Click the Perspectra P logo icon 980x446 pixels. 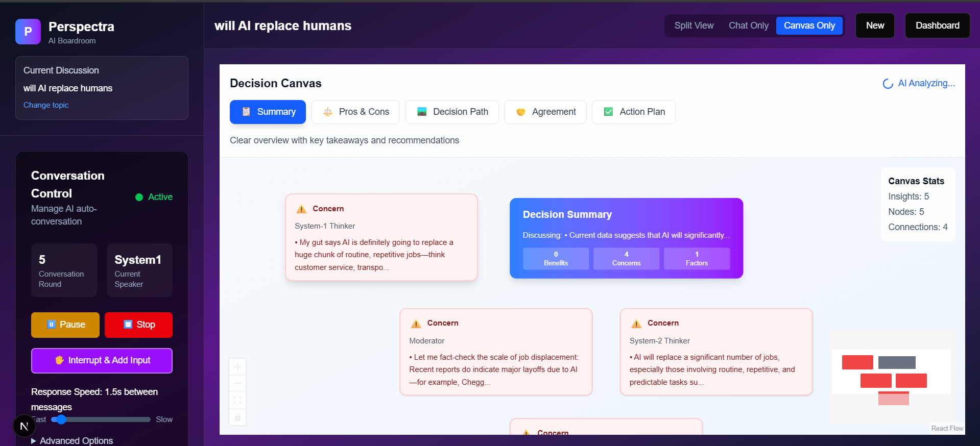pyautogui.click(x=28, y=32)
